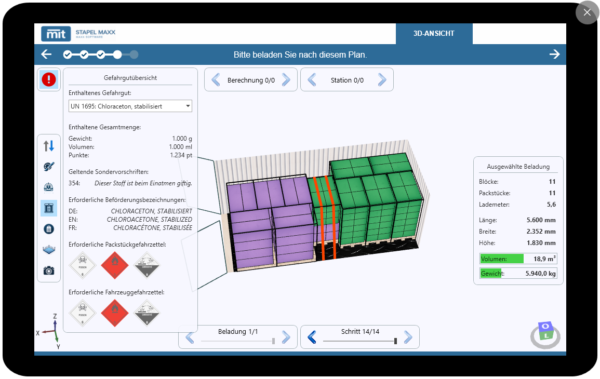Click the corrosive package hazard label
This screenshot has width=600, height=379.
click(x=147, y=265)
